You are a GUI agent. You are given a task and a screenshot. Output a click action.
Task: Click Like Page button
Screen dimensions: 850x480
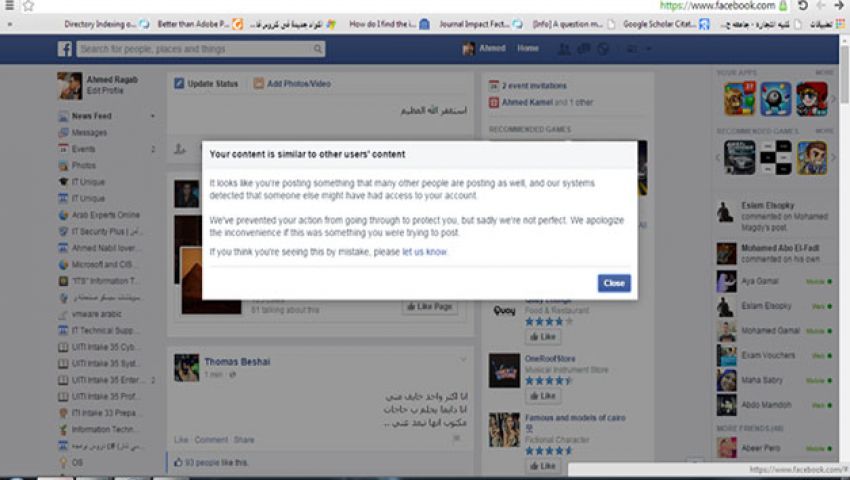[x=430, y=307]
